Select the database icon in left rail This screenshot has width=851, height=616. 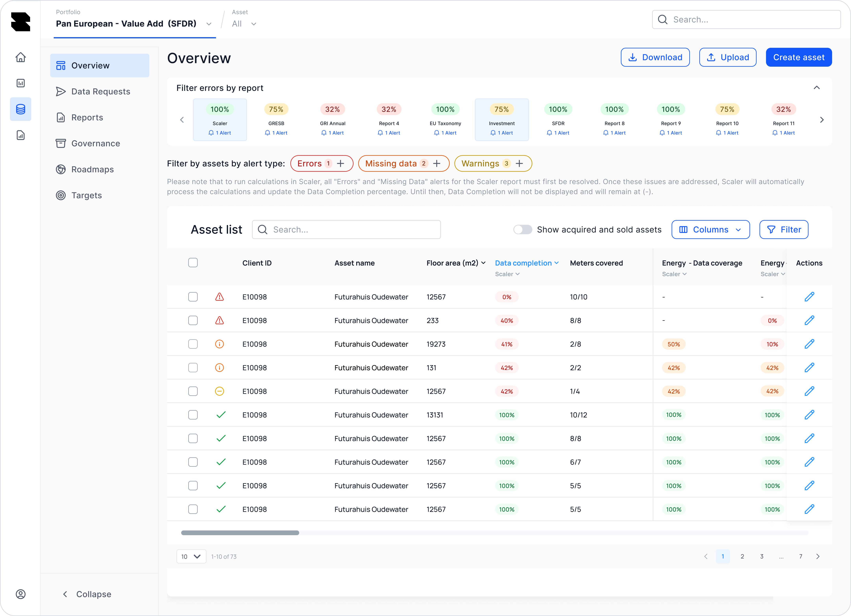click(21, 109)
